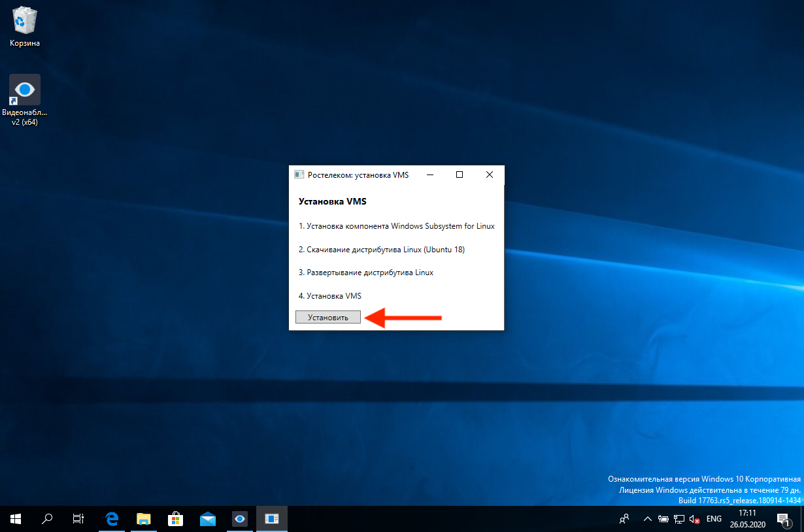Image resolution: width=804 pixels, height=532 pixels.
Task: Minimize the Ростелеком: установка VMS window
Action: pos(430,175)
